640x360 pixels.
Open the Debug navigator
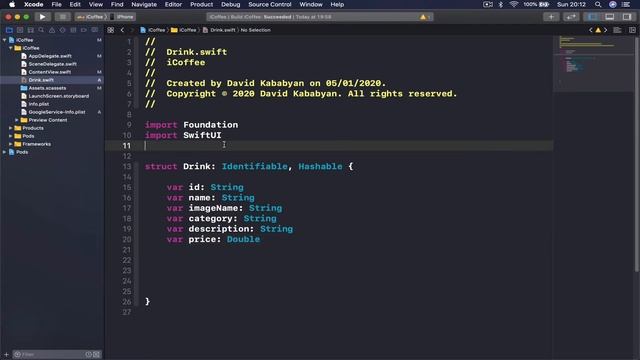73,30
